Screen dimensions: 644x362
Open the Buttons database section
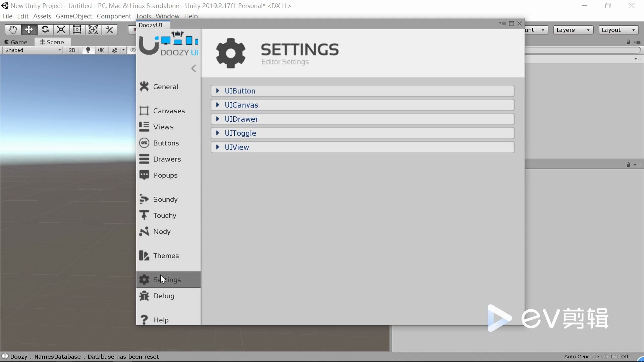click(x=168, y=143)
